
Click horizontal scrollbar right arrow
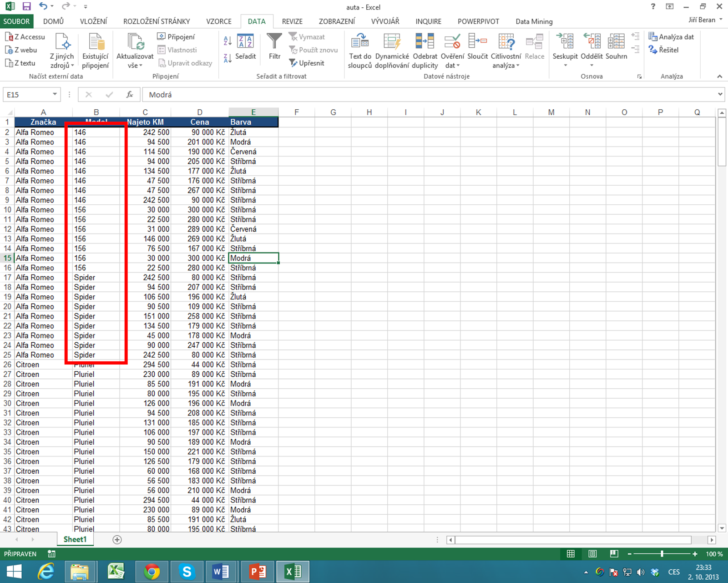click(712, 540)
